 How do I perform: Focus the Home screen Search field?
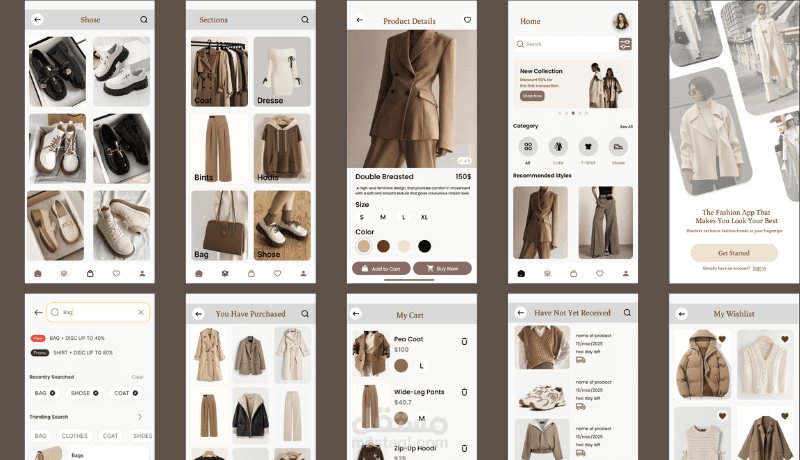click(x=565, y=44)
